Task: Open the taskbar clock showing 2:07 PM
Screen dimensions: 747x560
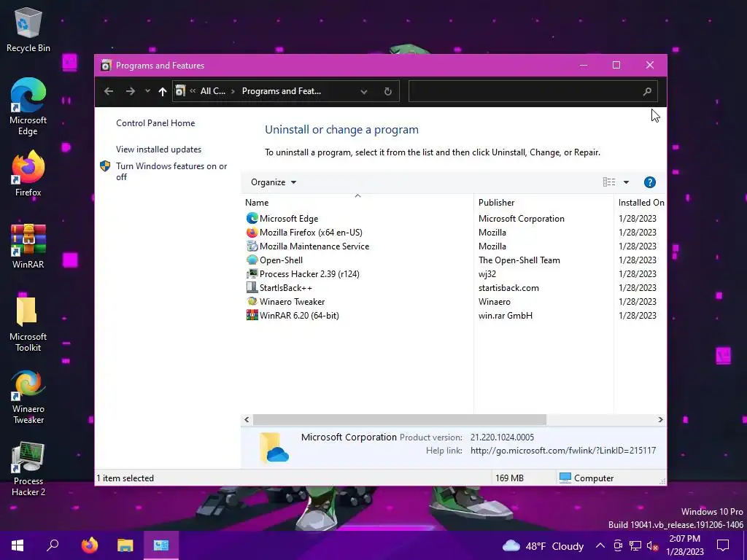Action: point(684,545)
